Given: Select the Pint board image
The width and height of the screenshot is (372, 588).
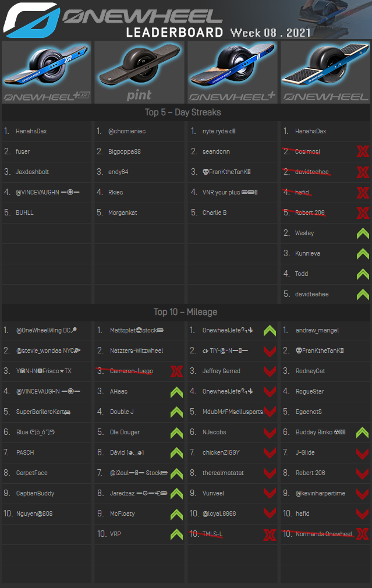Looking at the screenshot, I should (139, 72).
